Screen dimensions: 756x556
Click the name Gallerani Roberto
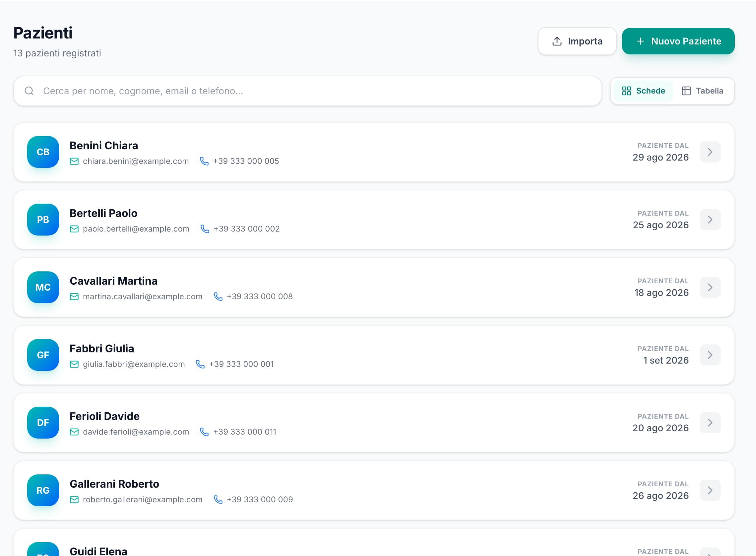point(114,484)
